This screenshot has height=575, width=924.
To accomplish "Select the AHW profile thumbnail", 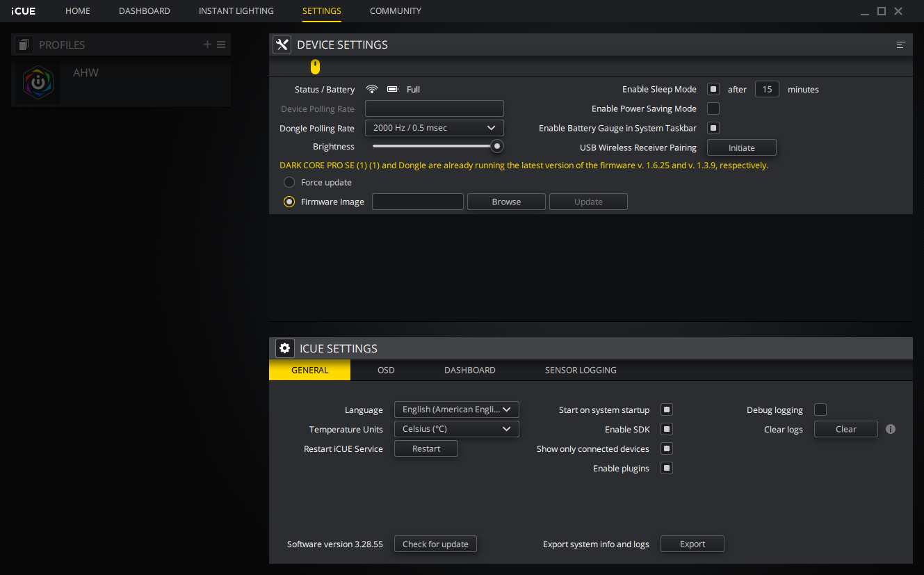I will click(x=38, y=83).
